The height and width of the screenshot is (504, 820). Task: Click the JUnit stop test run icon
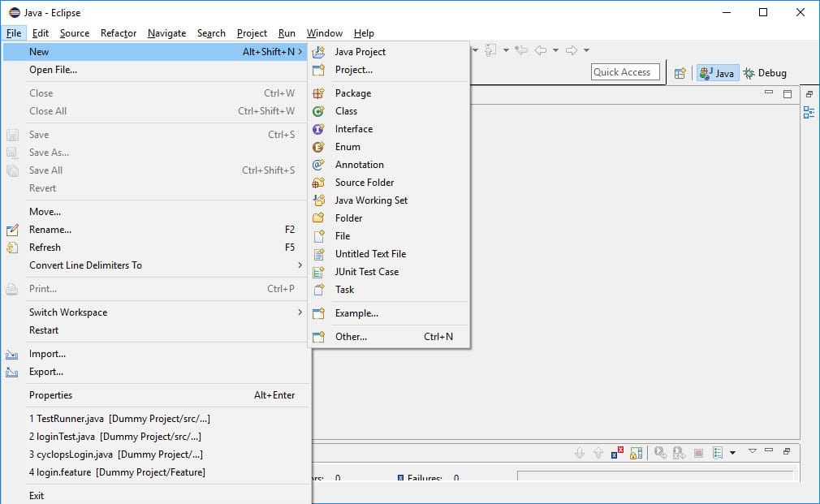click(698, 453)
